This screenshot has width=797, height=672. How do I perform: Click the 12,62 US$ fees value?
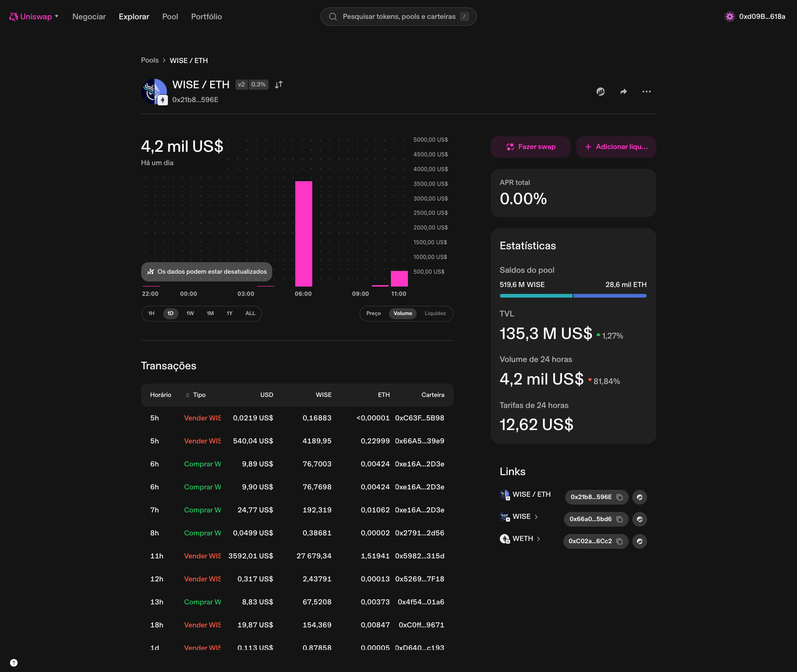pos(536,425)
